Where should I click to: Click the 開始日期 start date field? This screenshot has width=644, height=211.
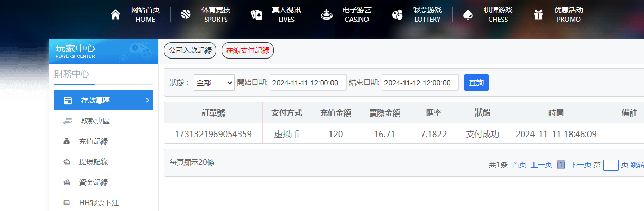coord(308,83)
